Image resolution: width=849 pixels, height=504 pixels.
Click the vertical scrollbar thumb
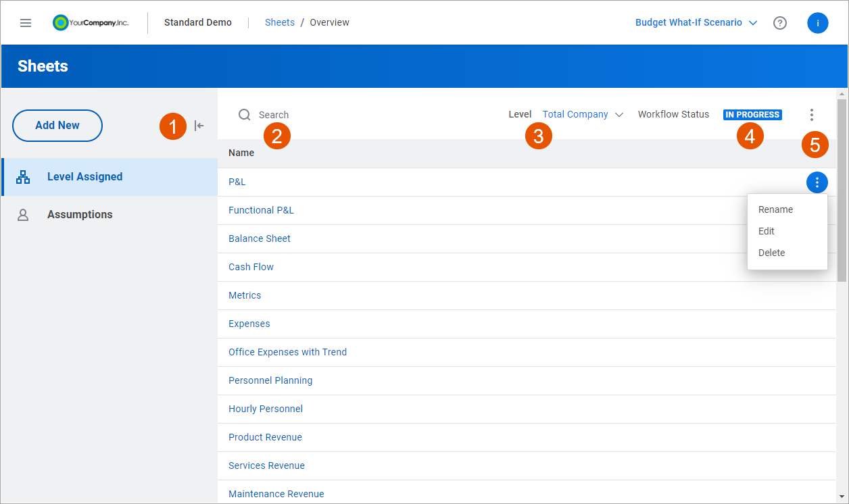pyautogui.click(x=842, y=191)
